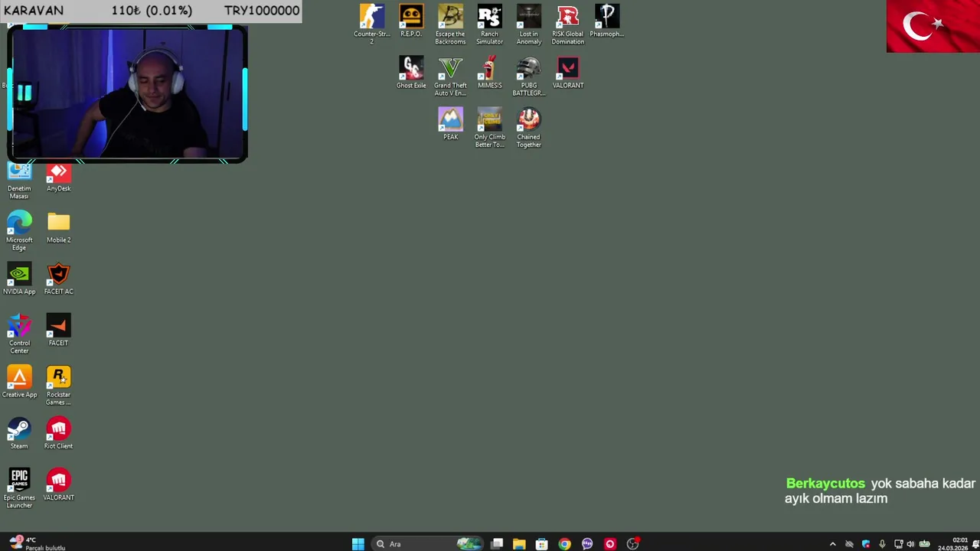Viewport: 980px width, 551px height.
Task: Open the taskbar app with red notification dot
Action: coord(632,544)
